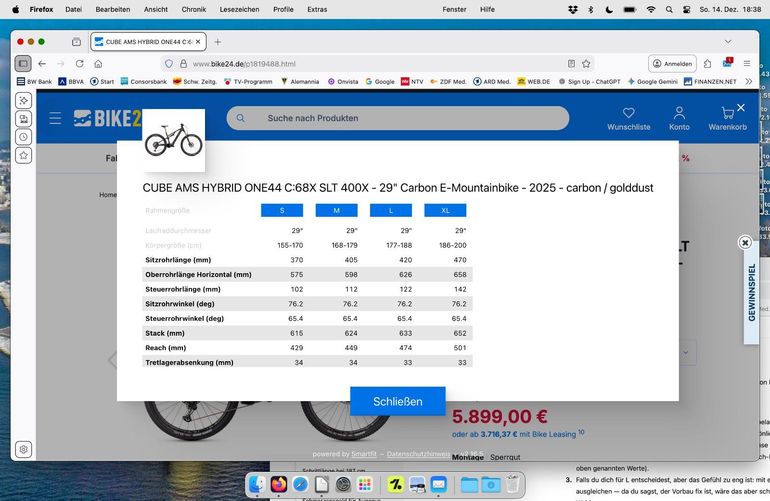
Task: Open Spotlight search in menu bar
Action: [669, 9]
